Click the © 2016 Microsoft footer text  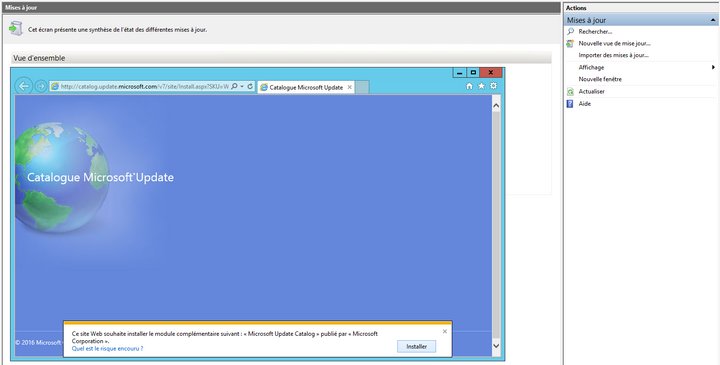click(39, 343)
